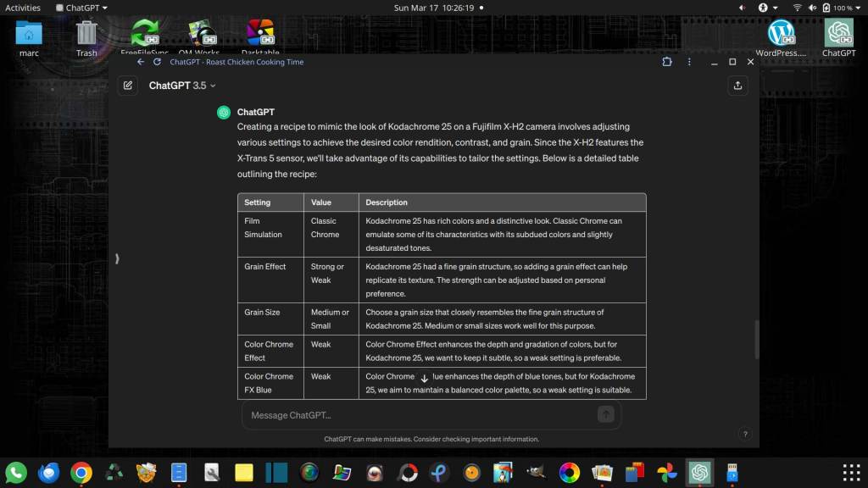This screenshot has height=488, width=868.
Task: Open the USB drive dock icon
Action: coord(732,473)
